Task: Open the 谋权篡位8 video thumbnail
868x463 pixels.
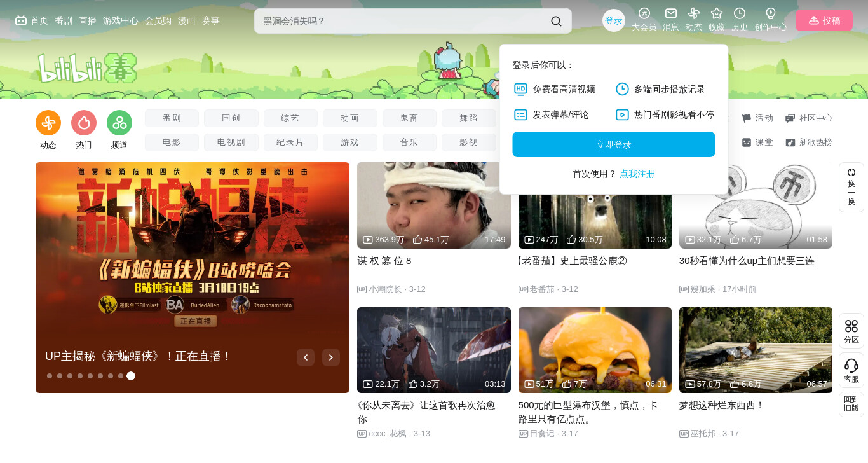Action: tap(434, 205)
